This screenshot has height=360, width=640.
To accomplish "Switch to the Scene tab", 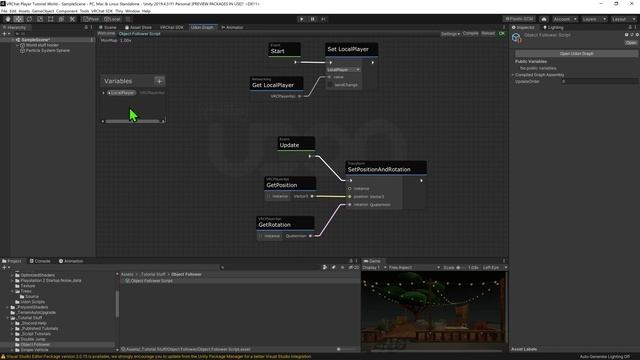I will click(x=107, y=27).
